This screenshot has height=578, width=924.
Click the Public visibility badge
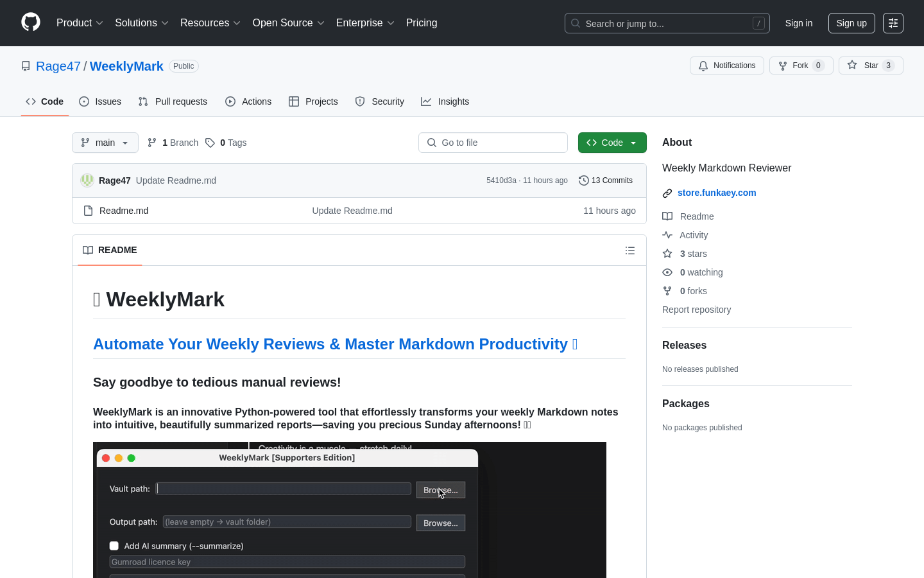point(184,66)
